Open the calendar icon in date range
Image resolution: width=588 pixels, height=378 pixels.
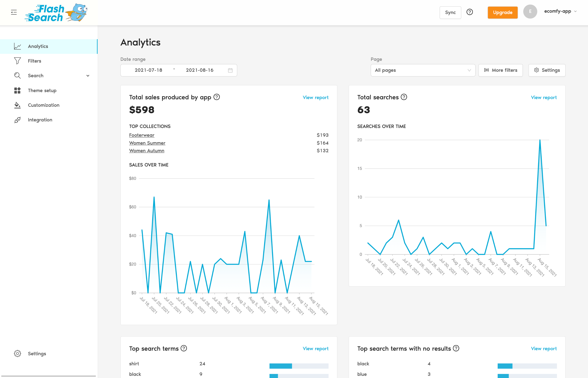pyautogui.click(x=230, y=70)
